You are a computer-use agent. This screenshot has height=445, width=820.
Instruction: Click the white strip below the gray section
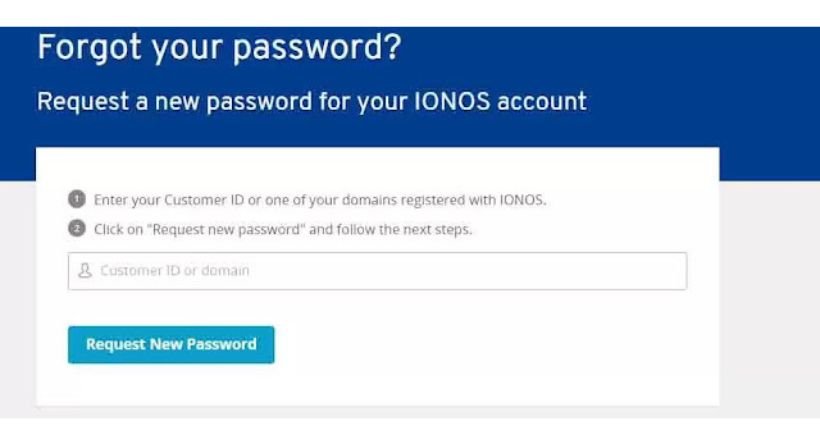tap(410, 431)
